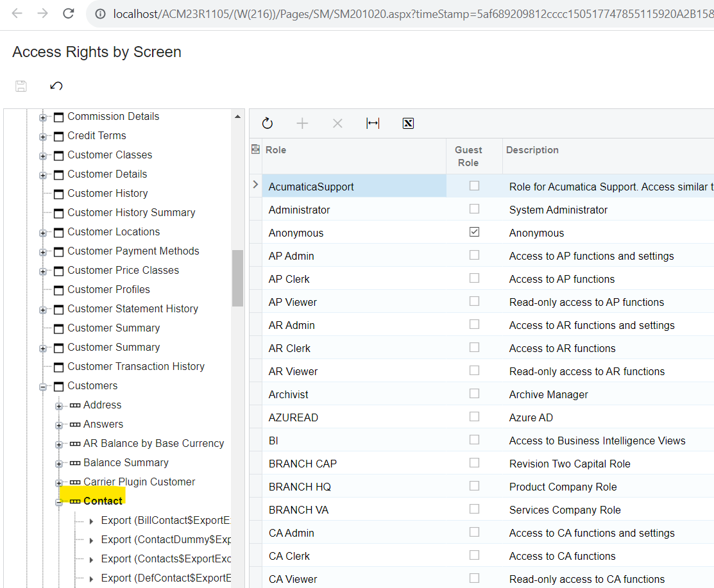Click the Fit to Screen icon
The width and height of the screenshot is (714, 588).
pos(373,123)
